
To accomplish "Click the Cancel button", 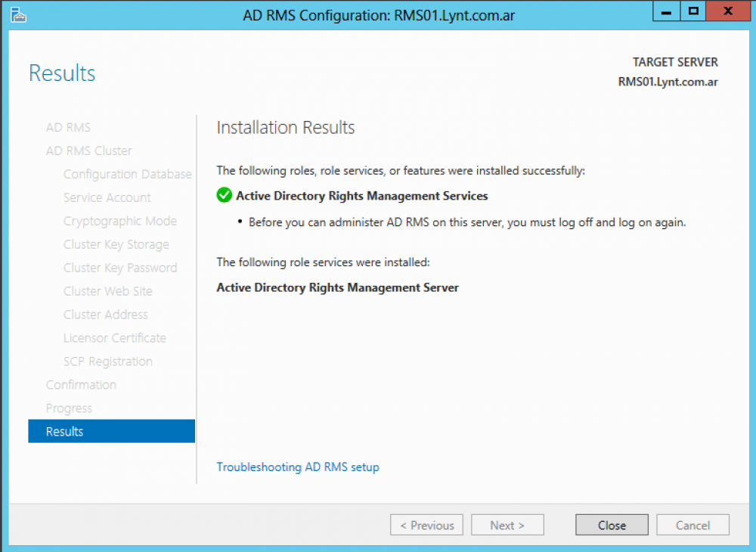I will point(692,525).
